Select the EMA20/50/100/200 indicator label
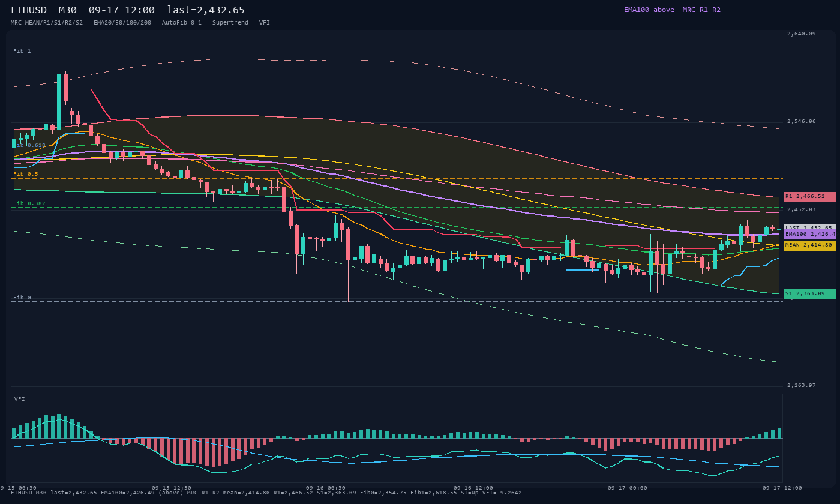 [x=122, y=23]
